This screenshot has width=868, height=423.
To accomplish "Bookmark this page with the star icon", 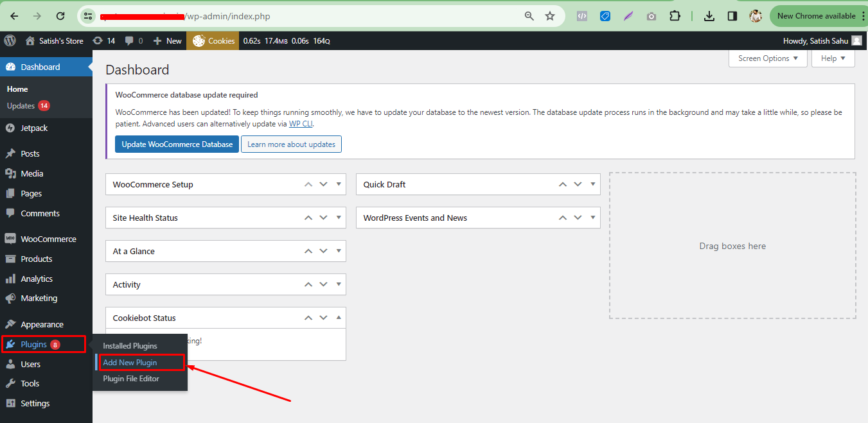I will pos(550,16).
